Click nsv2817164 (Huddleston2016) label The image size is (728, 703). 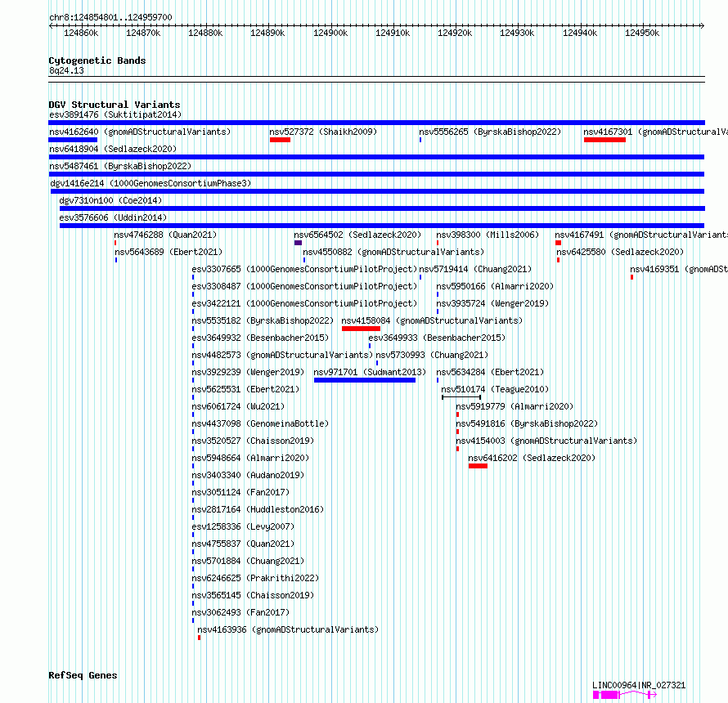coord(258,509)
